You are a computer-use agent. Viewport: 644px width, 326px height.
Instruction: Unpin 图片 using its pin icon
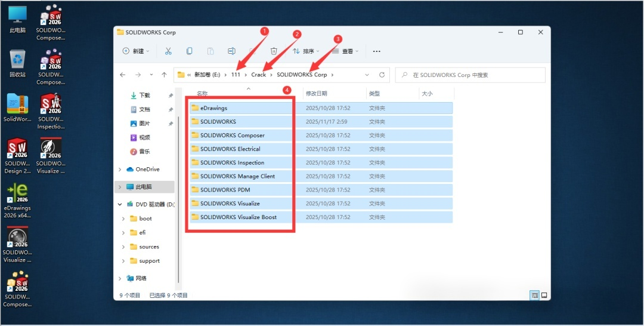tap(171, 124)
